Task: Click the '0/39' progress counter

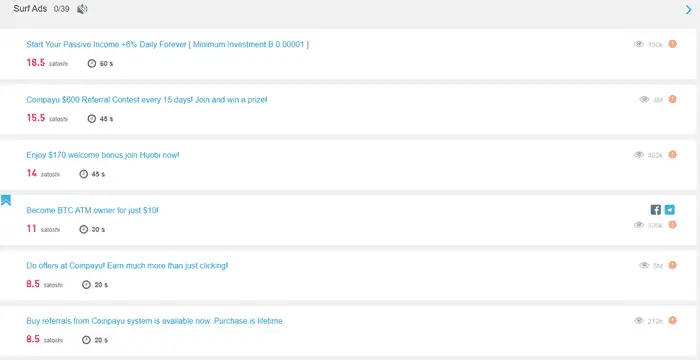Action: [62, 9]
